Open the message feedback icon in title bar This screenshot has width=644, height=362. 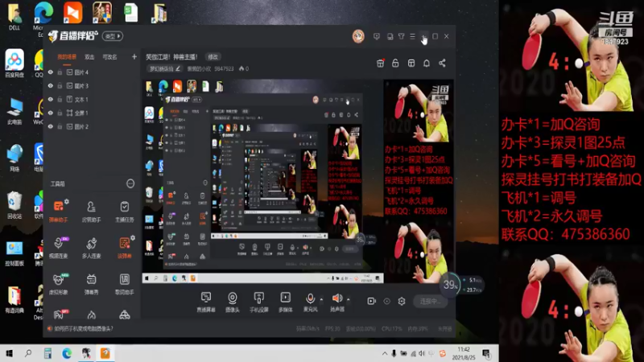[x=377, y=36]
